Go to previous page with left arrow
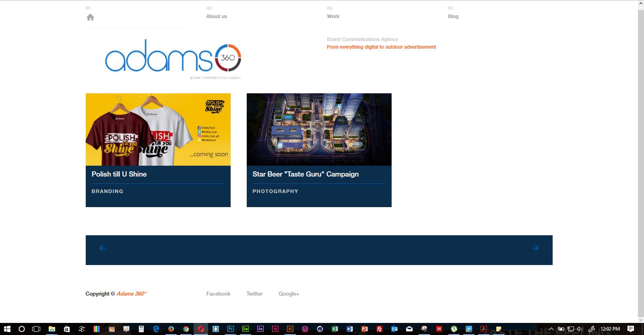Screen dimensions: 644x335 point(102,248)
